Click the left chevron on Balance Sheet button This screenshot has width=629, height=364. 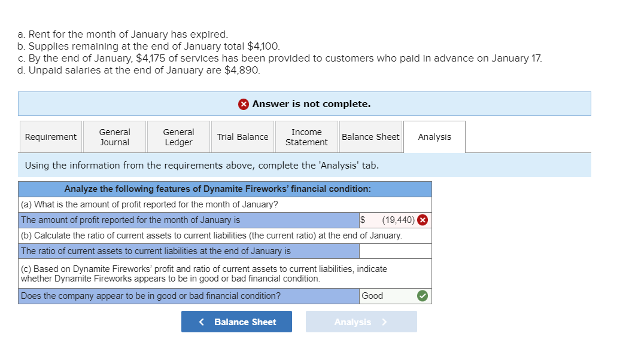click(201, 322)
